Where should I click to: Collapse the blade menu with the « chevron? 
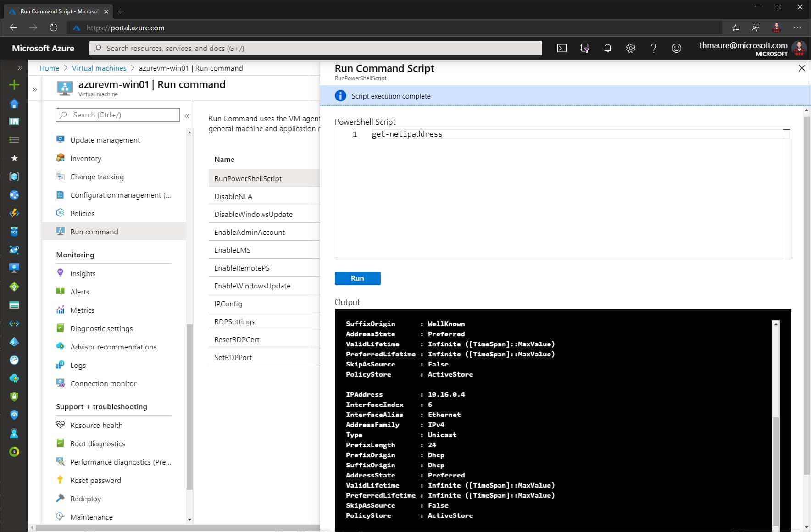(187, 116)
